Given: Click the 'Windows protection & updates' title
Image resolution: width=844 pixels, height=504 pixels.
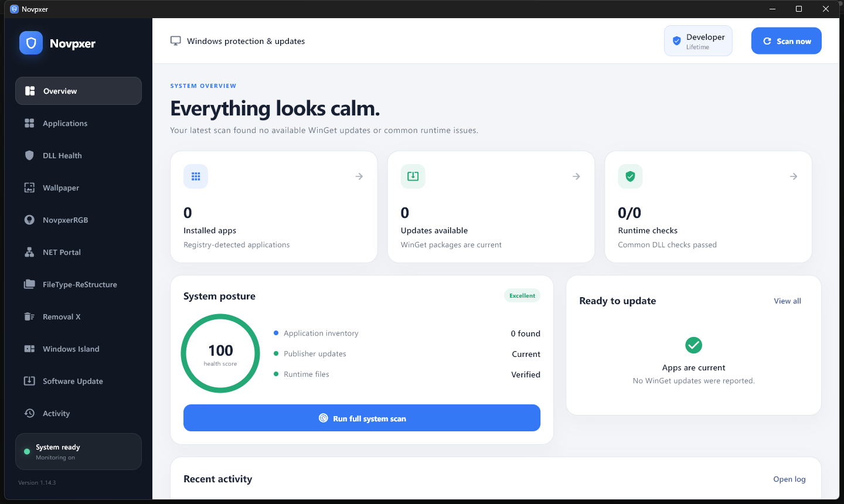Looking at the screenshot, I should click(x=246, y=41).
